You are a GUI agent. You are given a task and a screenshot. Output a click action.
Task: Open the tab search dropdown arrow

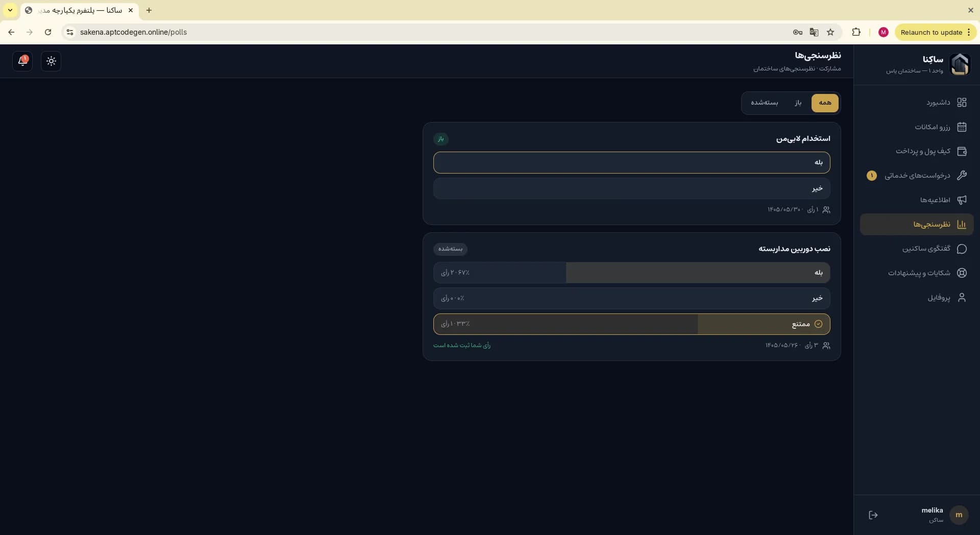pos(10,10)
